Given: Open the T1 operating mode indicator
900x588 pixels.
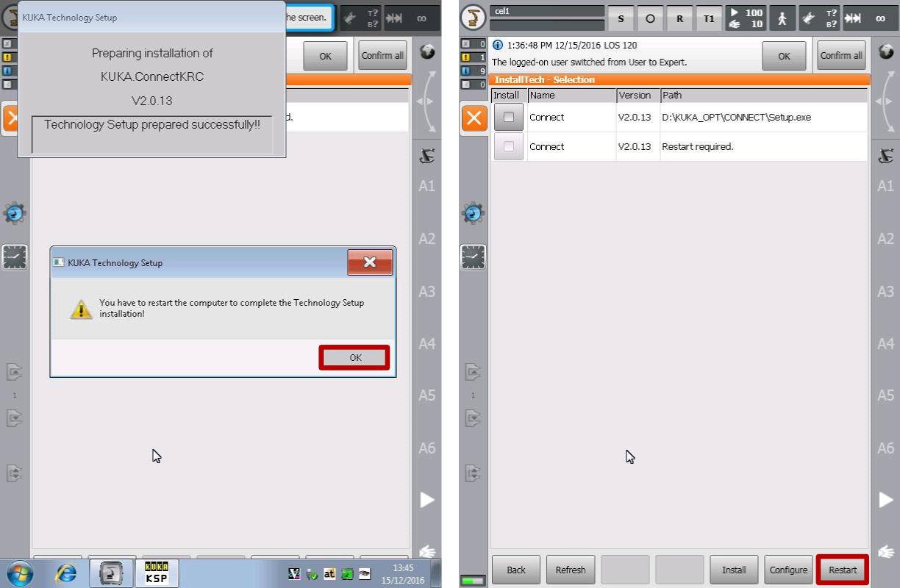Looking at the screenshot, I should 709,19.
